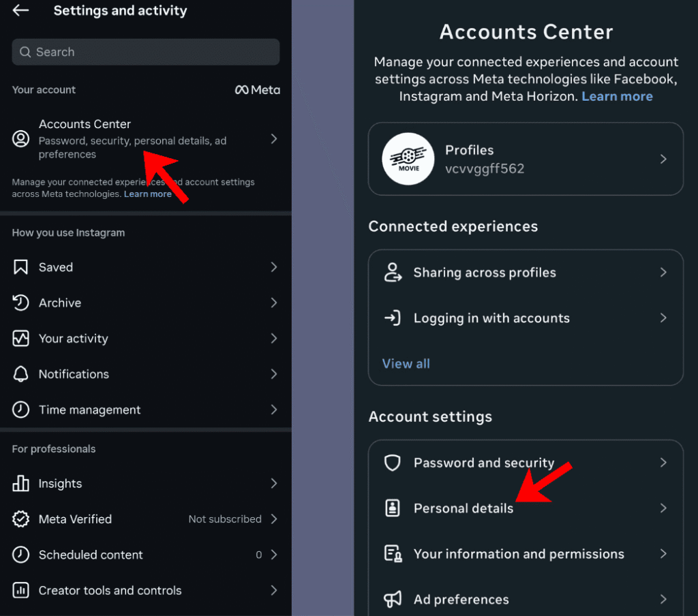The width and height of the screenshot is (698, 616).
Task: Click the Sharing across profiles icon
Action: tap(392, 273)
